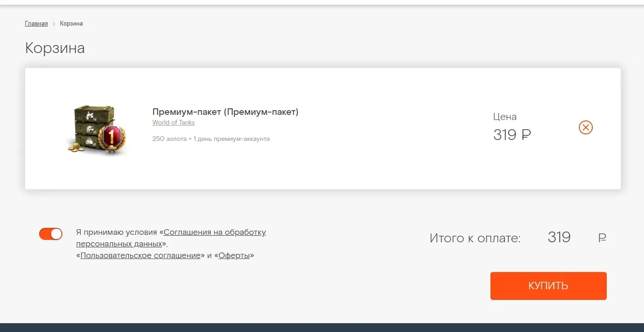Open Соглашения на обработку персональных данных link
The width and height of the screenshot is (644, 332).
(x=171, y=238)
